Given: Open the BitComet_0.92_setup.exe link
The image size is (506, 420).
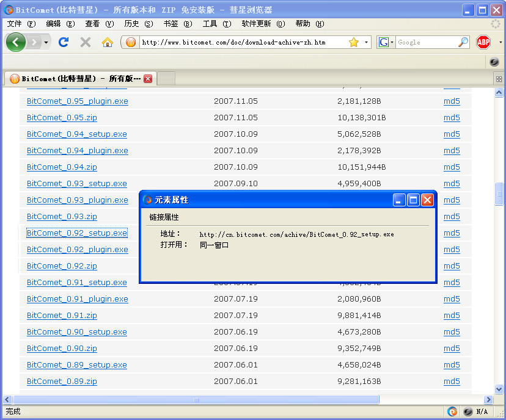Looking at the screenshot, I should 76,233.
